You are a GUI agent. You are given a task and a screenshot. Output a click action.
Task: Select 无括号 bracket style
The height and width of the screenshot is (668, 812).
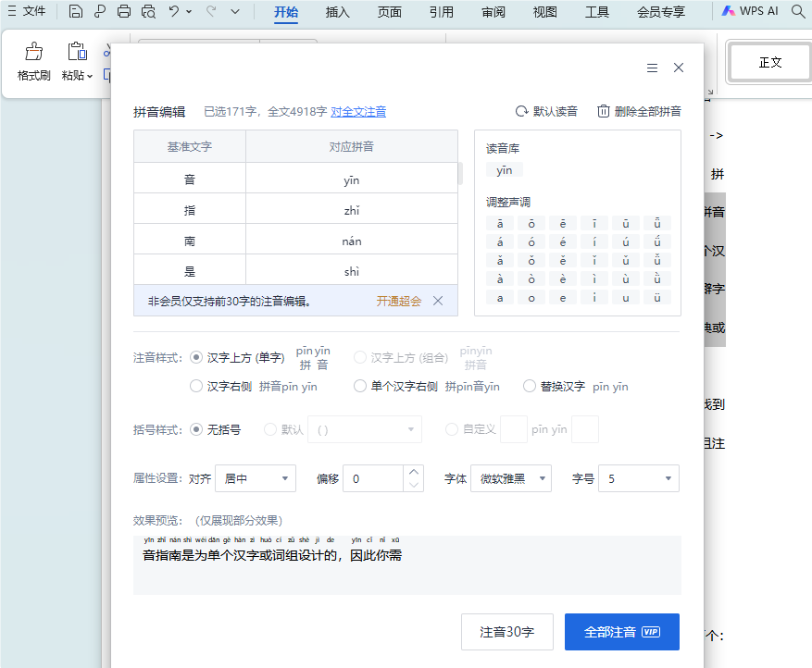[x=195, y=429]
